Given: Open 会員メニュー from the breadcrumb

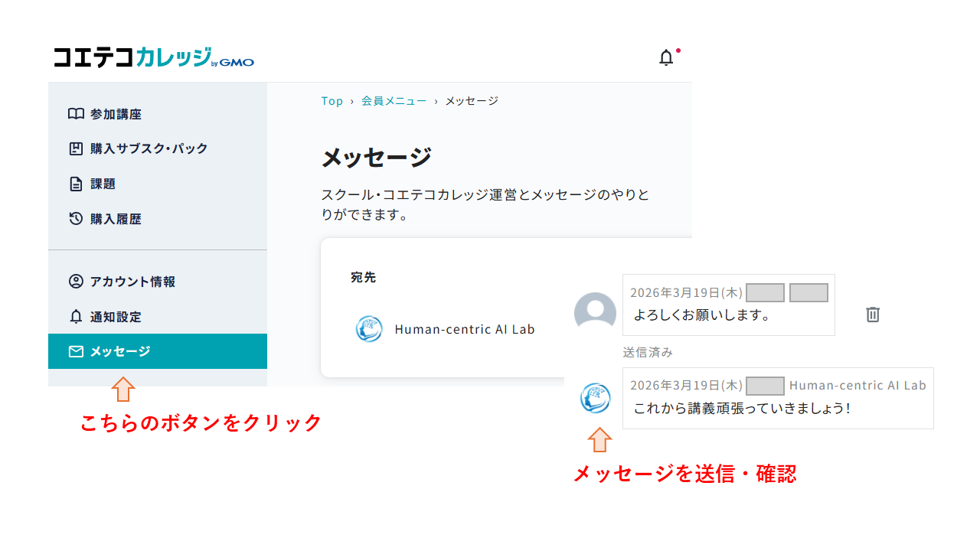Looking at the screenshot, I should (x=394, y=100).
